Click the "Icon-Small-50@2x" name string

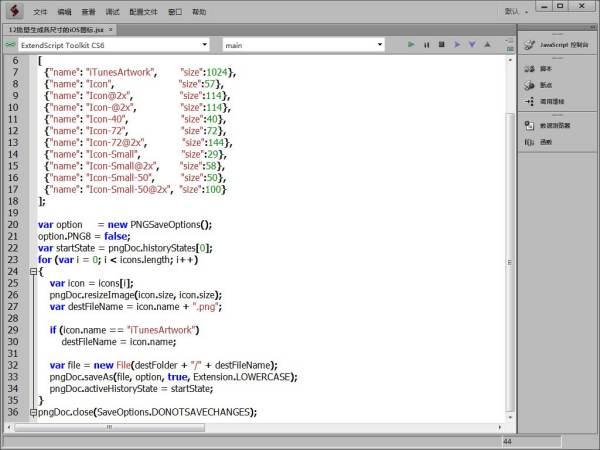pos(128,189)
